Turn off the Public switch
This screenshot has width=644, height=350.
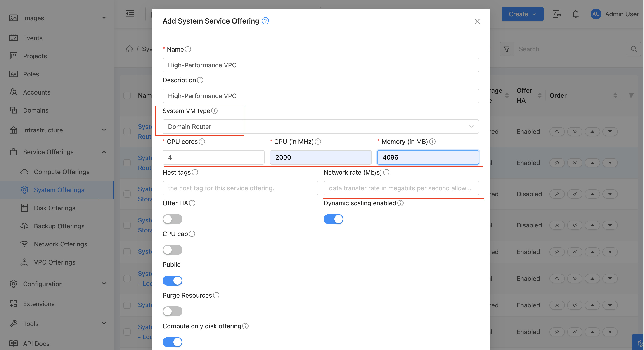(x=173, y=281)
